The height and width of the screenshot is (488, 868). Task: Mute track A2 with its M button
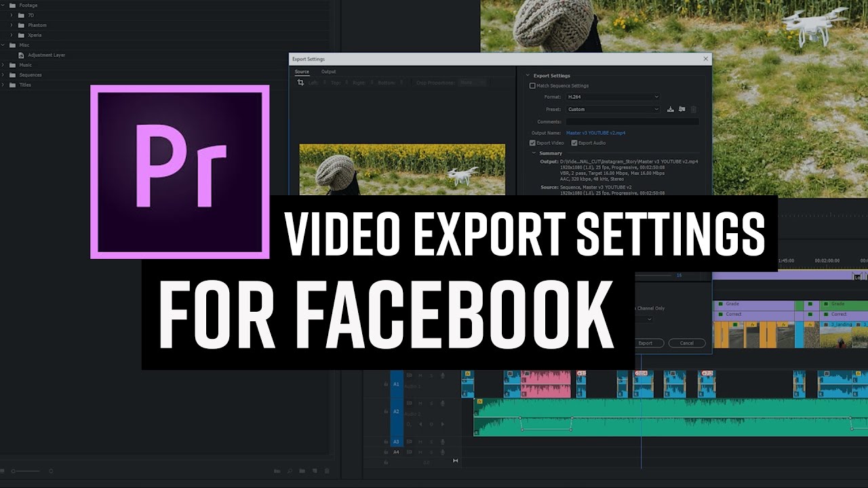(420, 403)
